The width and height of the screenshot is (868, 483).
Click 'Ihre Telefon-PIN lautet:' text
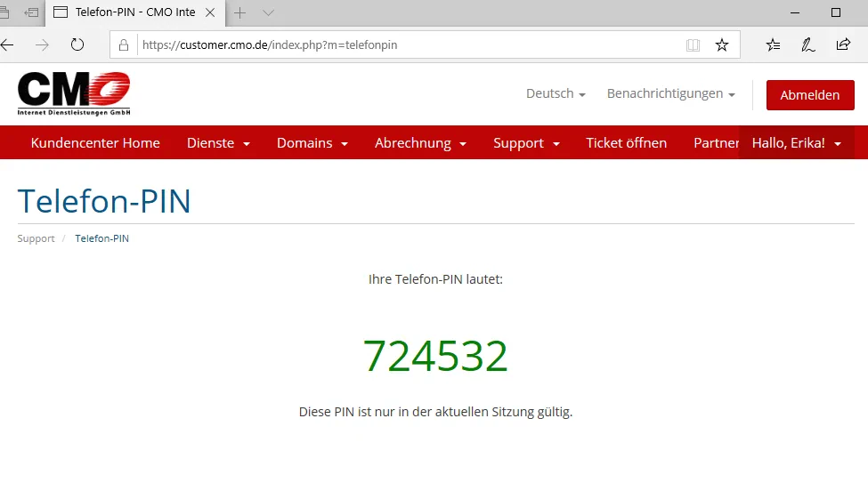tap(435, 279)
